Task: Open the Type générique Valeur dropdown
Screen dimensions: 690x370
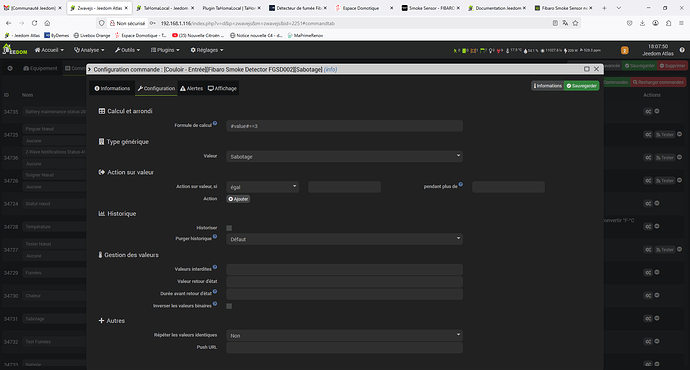Action: (344, 156)
